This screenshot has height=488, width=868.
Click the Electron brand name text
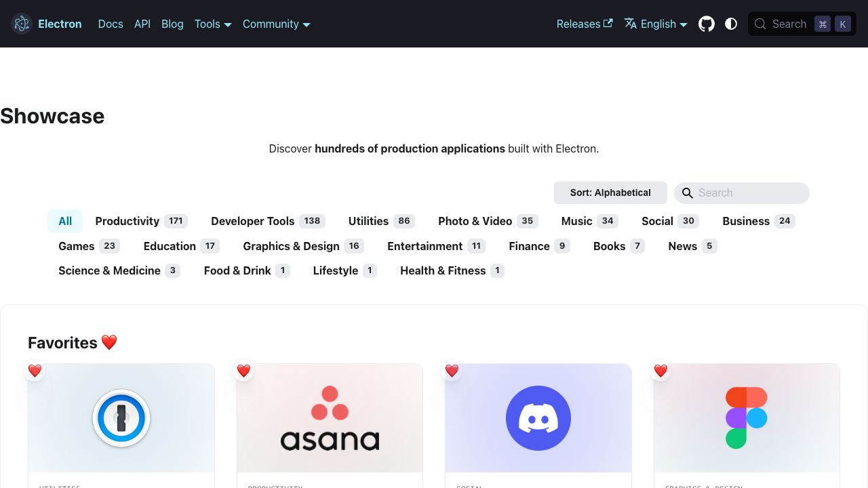(60, 24)
